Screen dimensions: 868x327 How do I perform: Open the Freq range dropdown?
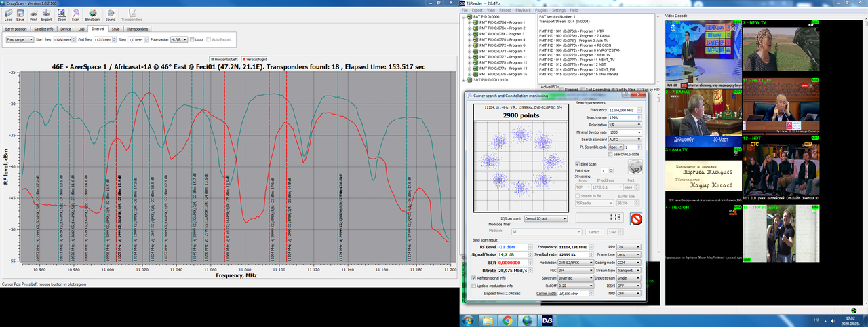click(20, 39)
